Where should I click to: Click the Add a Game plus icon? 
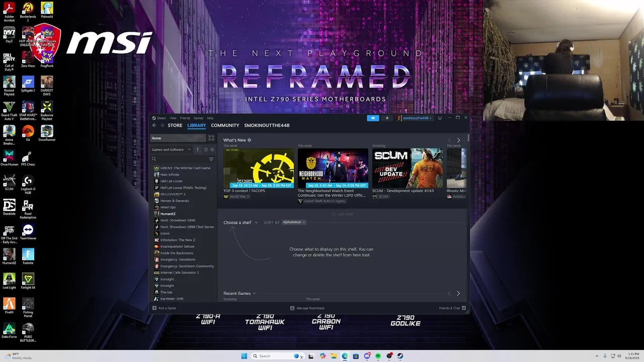(154, 308)
